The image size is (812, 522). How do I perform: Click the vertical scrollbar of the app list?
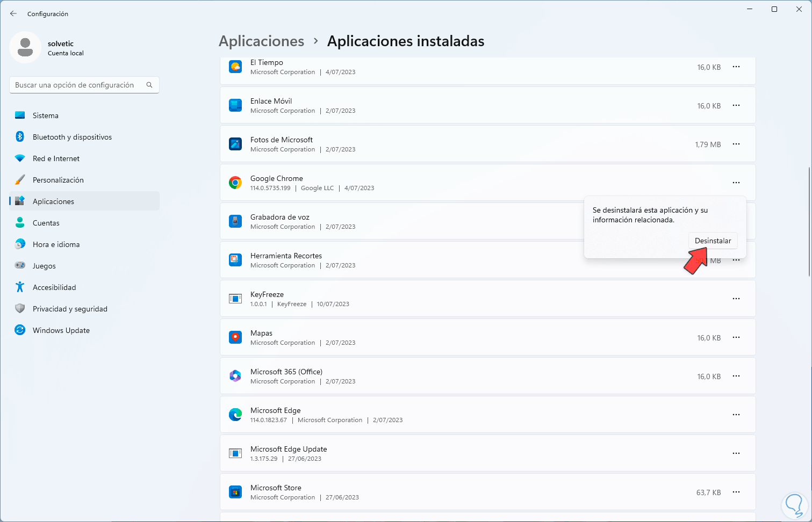[x=808, y=222]
